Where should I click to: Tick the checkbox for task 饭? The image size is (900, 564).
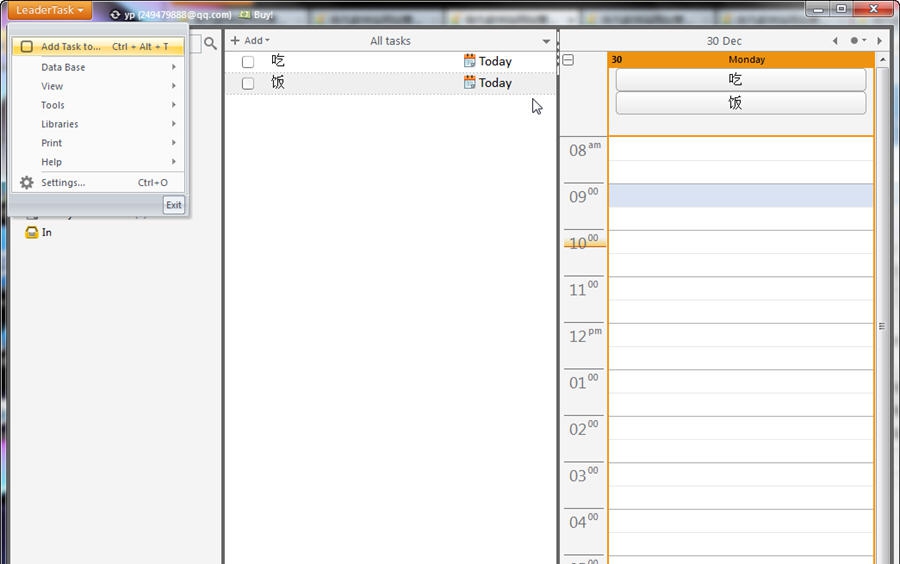(x=248, y=83)
